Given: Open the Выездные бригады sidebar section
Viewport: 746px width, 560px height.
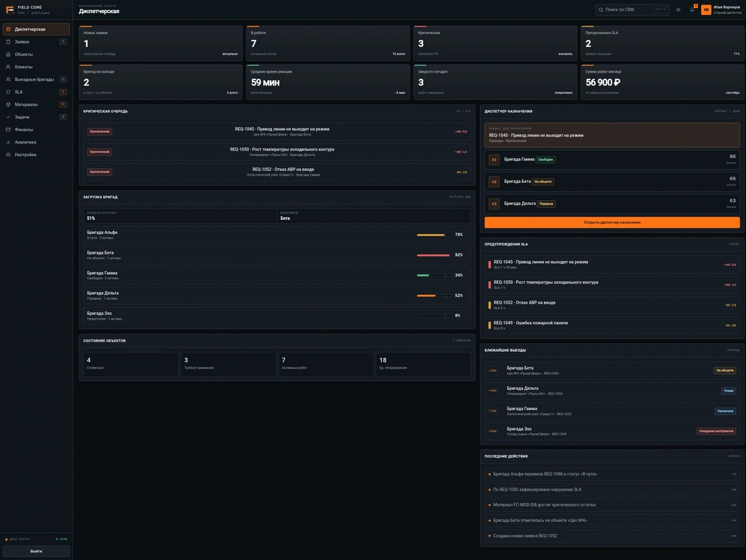Looking at the screenshot, I should pyautogui.click(x=36, y=79).
